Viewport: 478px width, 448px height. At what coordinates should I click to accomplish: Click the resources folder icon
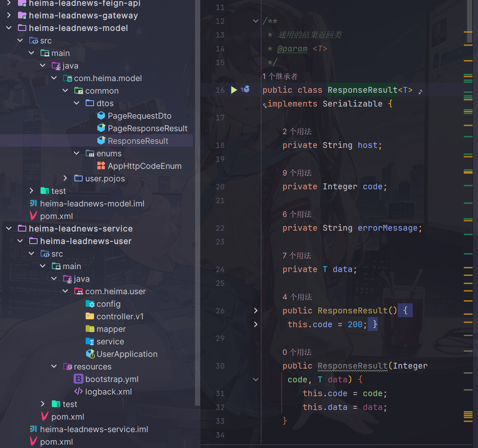coord(67,366)
